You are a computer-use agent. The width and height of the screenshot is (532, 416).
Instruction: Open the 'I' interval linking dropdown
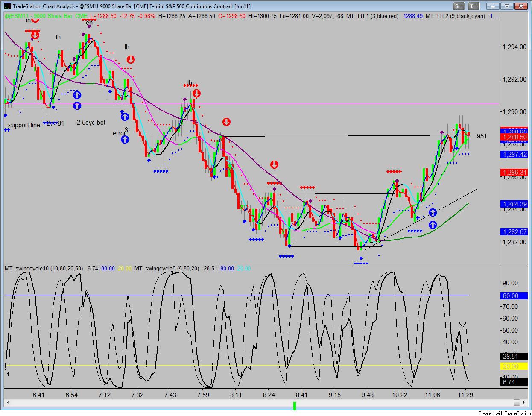[x=474, y=6]
